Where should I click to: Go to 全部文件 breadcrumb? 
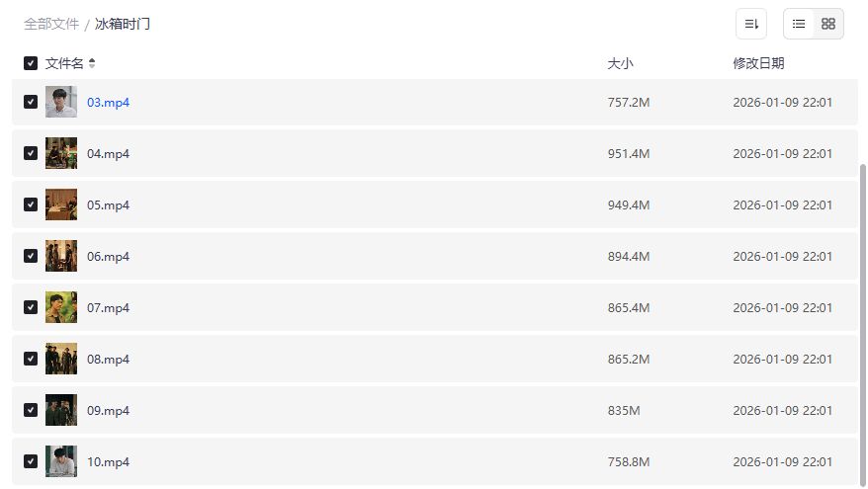pyautogui.click(x=51, y=24)
